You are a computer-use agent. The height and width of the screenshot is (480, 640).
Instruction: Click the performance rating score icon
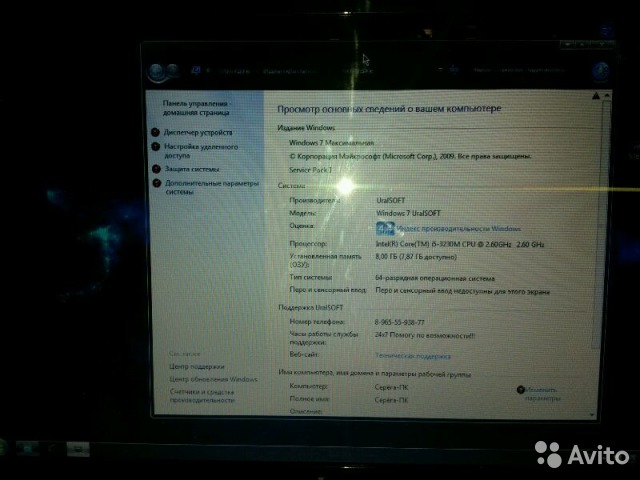coord(385,229)
